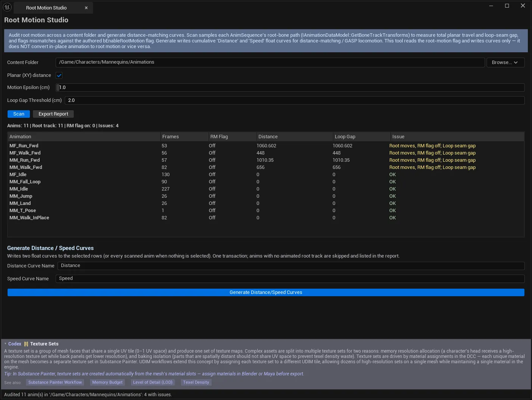Sort by the Animation column header

tap(84, 137)
